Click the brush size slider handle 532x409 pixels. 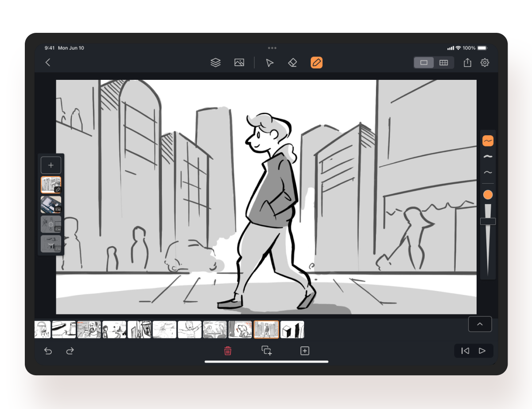click(488, 221)
